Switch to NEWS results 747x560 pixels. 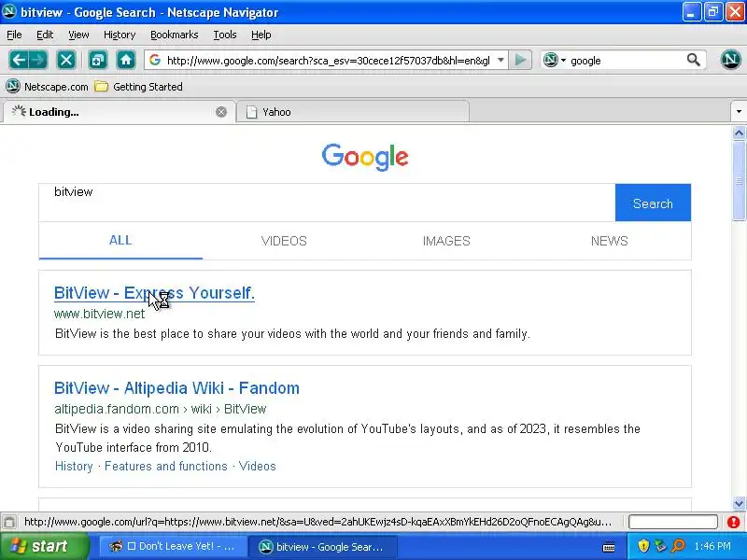pyautogui.click(x=610, y=241)
